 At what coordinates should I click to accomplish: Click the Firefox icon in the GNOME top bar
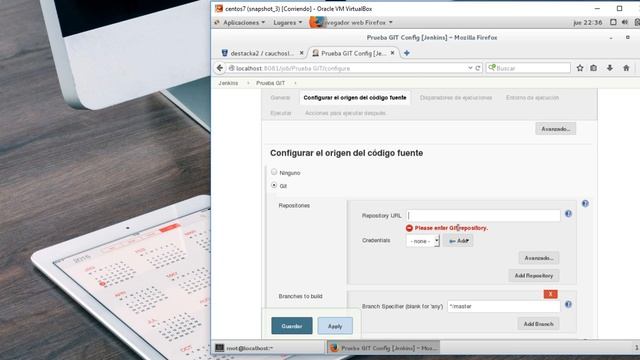tap(316, 22)
